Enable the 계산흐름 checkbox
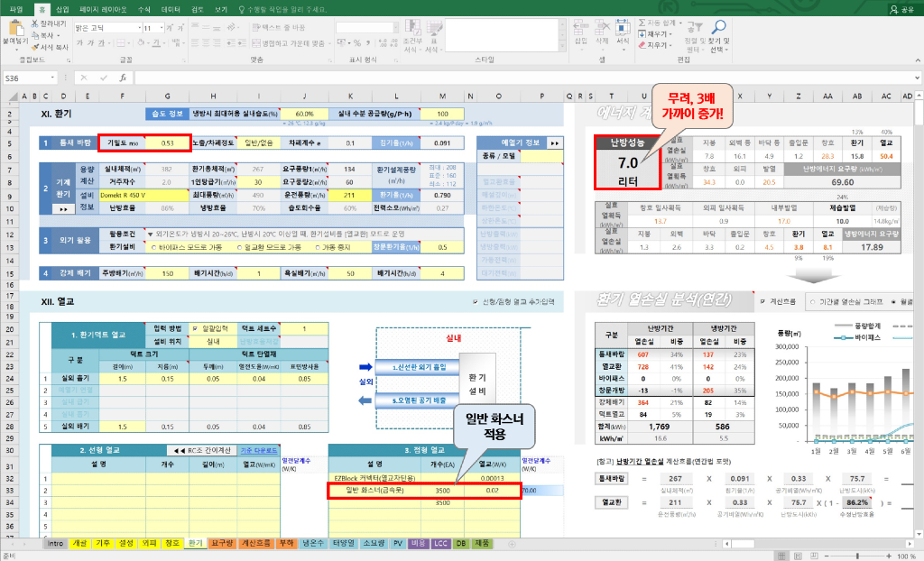The width and height of the screenshot is (924, 561). [x=763, y=301]
